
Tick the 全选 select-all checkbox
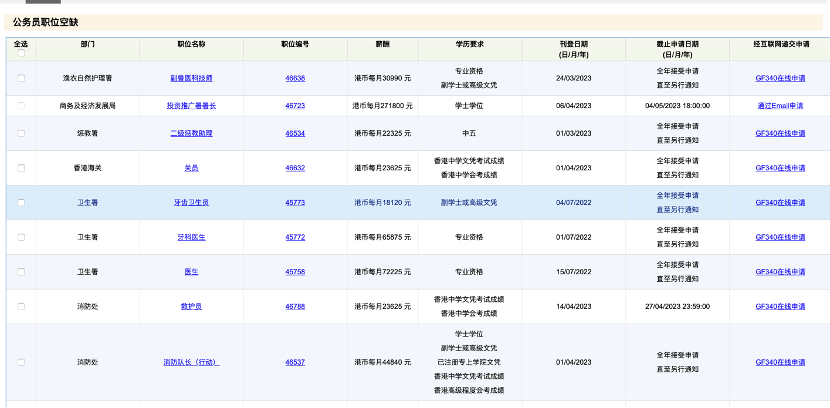click(x=21, y=54)
